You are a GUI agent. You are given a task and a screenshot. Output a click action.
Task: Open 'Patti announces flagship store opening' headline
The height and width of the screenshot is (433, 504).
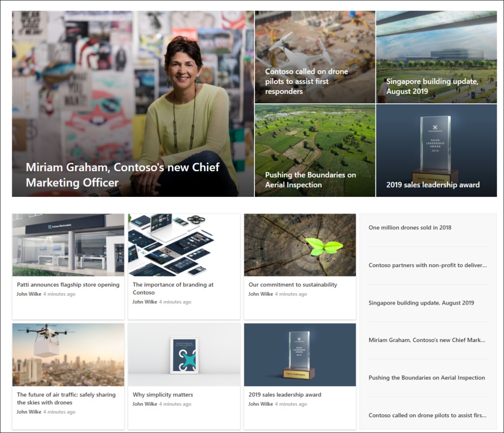coord(68,284)
